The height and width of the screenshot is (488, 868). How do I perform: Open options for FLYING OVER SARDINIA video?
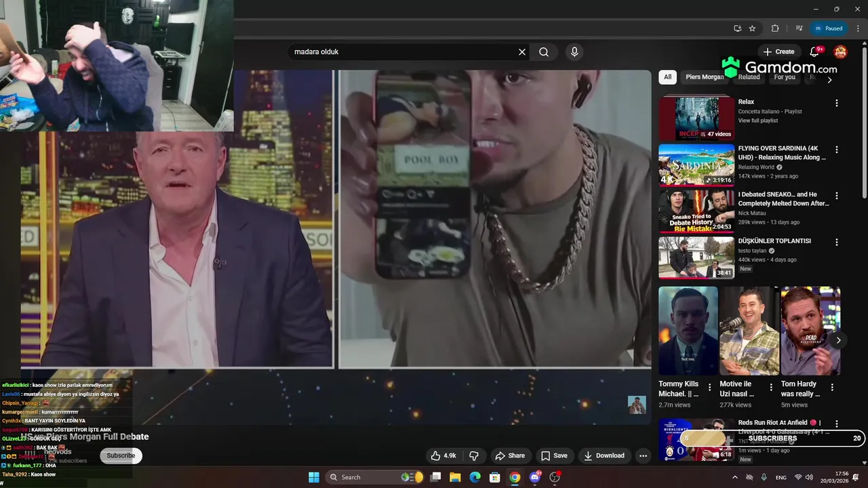(x=836, y=149)
